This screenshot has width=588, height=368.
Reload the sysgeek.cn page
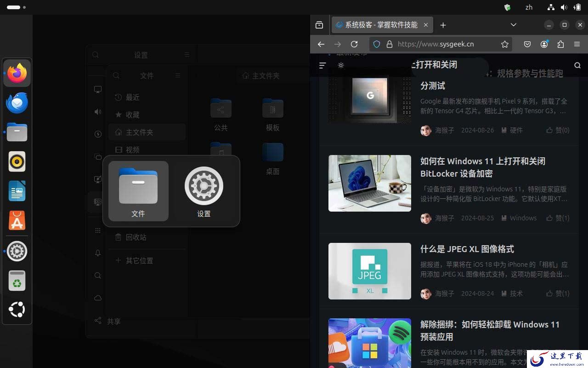354,44
